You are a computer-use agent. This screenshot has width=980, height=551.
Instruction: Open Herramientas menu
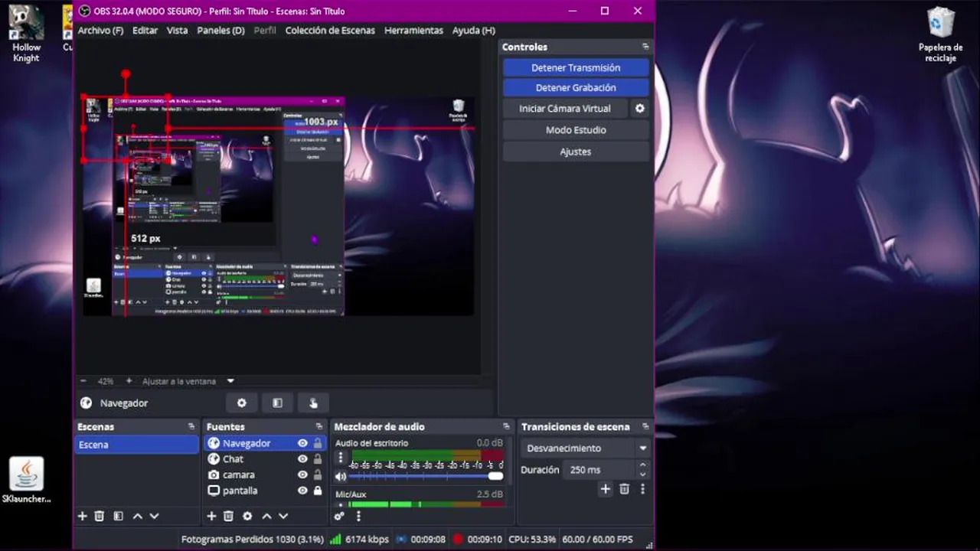tap(413, 31)
